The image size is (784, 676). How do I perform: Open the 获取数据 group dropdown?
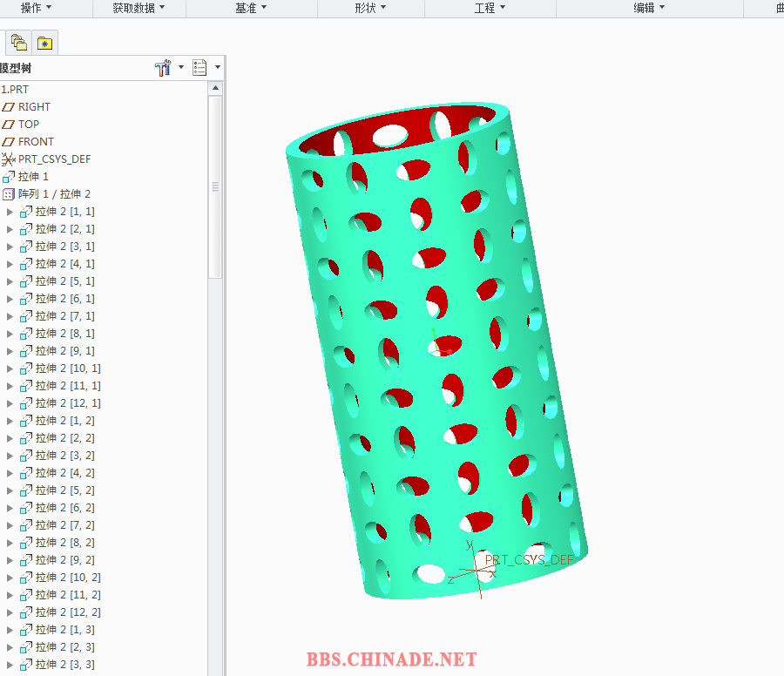pyautogui.click(x=139, y=8)
